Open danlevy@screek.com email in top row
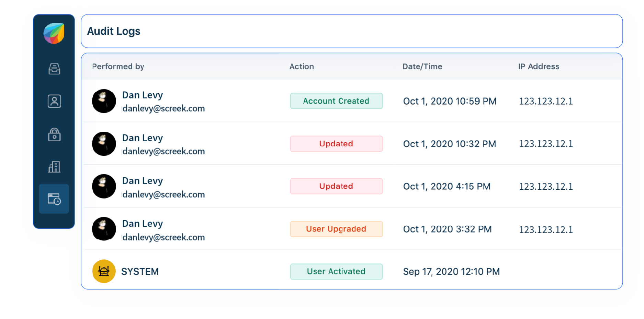Screen dimensions: 644x319 click(x=163, y=108)
